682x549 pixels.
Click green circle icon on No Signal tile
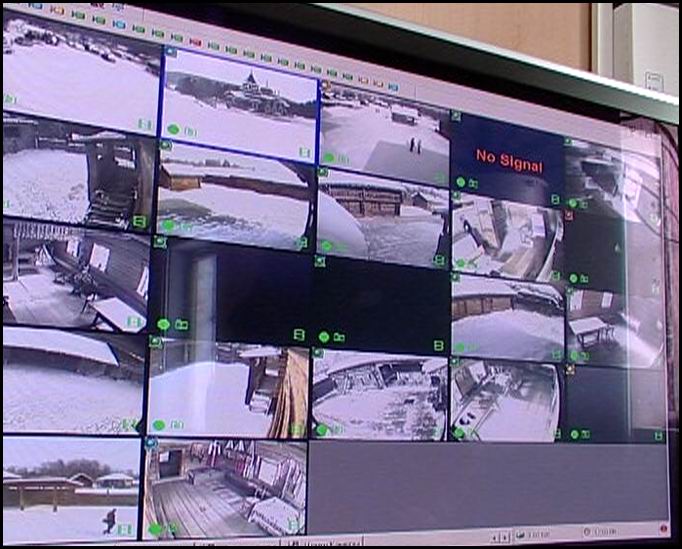(461, 182)
